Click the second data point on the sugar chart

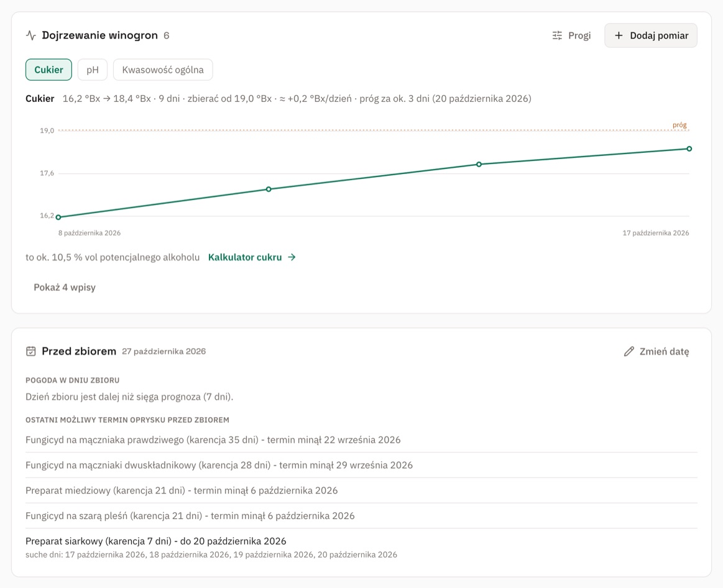click(269, 189)
